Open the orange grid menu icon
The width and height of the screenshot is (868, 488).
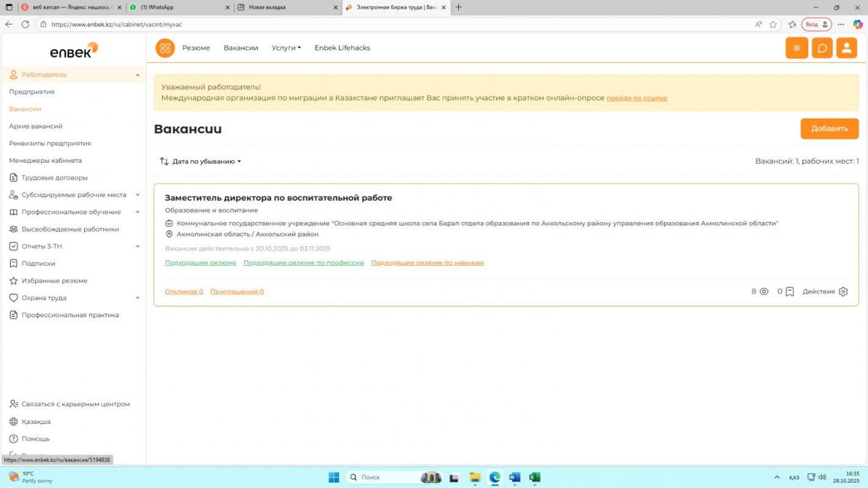165,48
